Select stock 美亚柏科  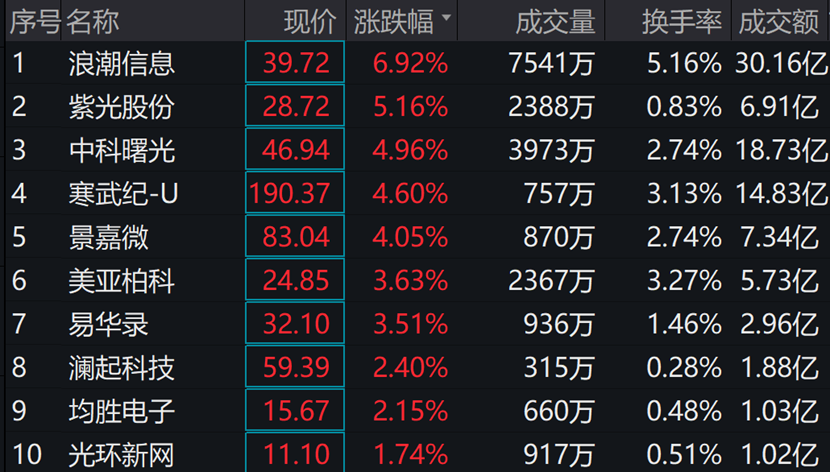click(x=122, y=280)
